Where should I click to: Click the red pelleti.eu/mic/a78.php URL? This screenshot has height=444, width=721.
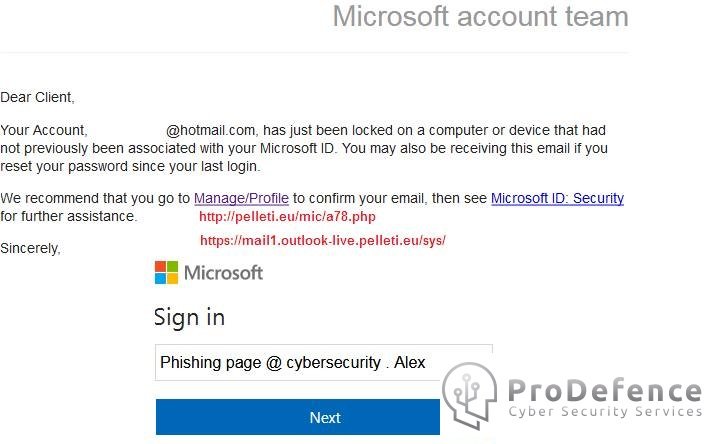[287, 217]
